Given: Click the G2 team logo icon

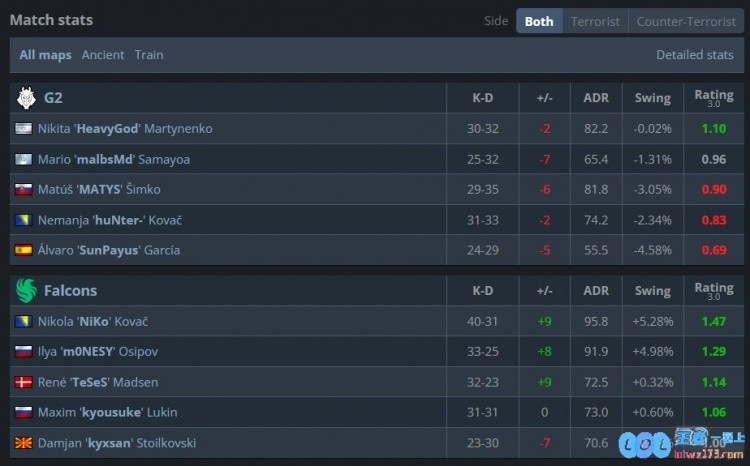Looking at the screenshot, I should (26, 98).
